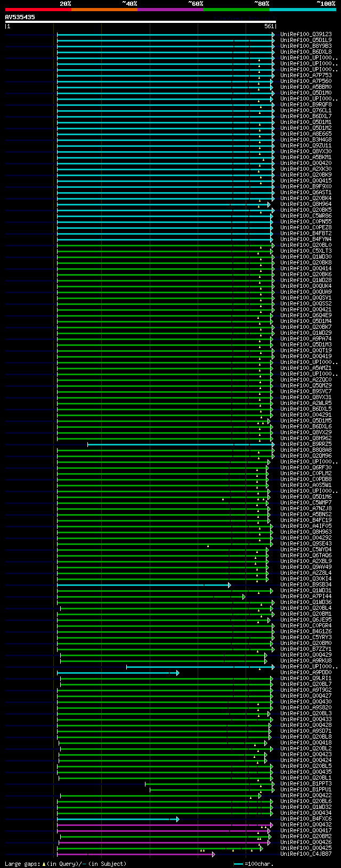Open hit UniRef100_Q39123
The width and height of the screenshot is (341, 868).
(x=306, y=35)
